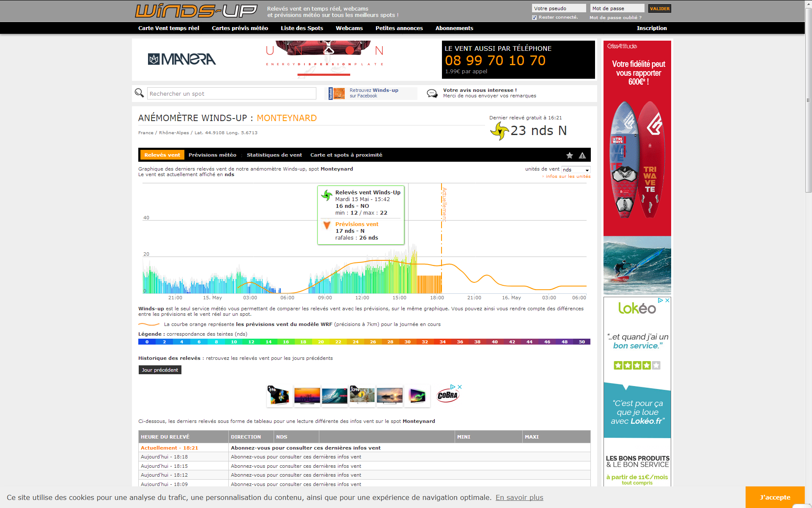Click MINI column header

pyautogui.click(x=488, y=437)
